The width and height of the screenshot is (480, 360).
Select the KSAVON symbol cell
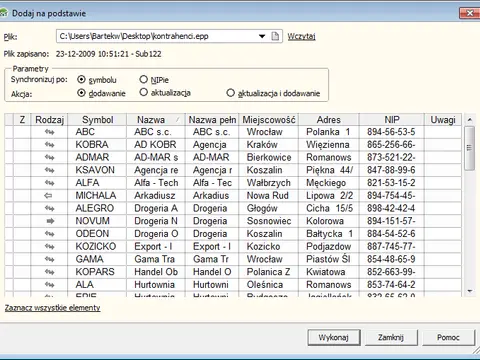[97, 170]
